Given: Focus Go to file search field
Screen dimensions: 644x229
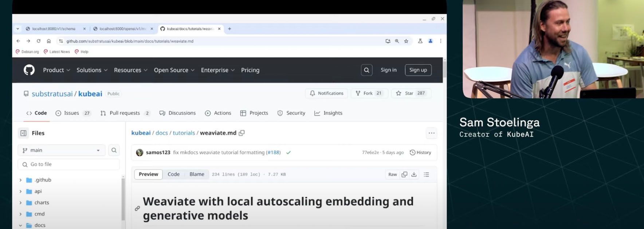Looking at the screenshot, I should (68, 164).
